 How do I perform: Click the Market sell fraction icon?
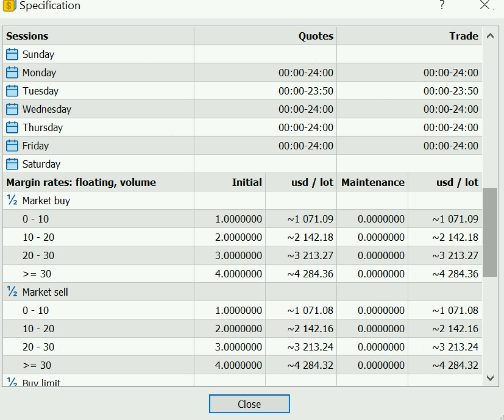coord(12,292)
